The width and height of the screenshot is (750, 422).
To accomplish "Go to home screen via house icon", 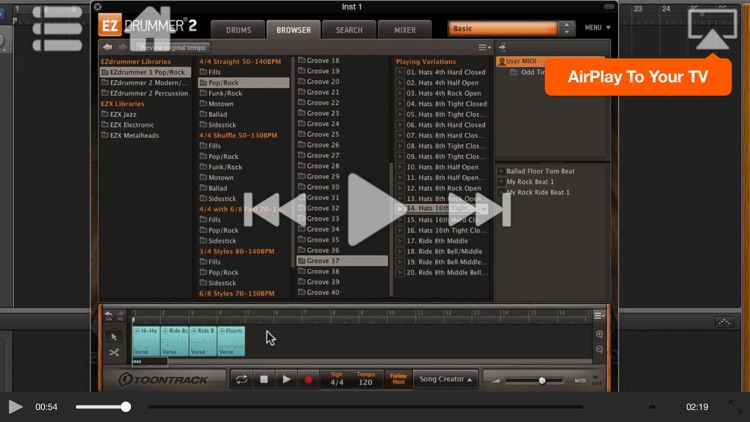I will [150, 29].
